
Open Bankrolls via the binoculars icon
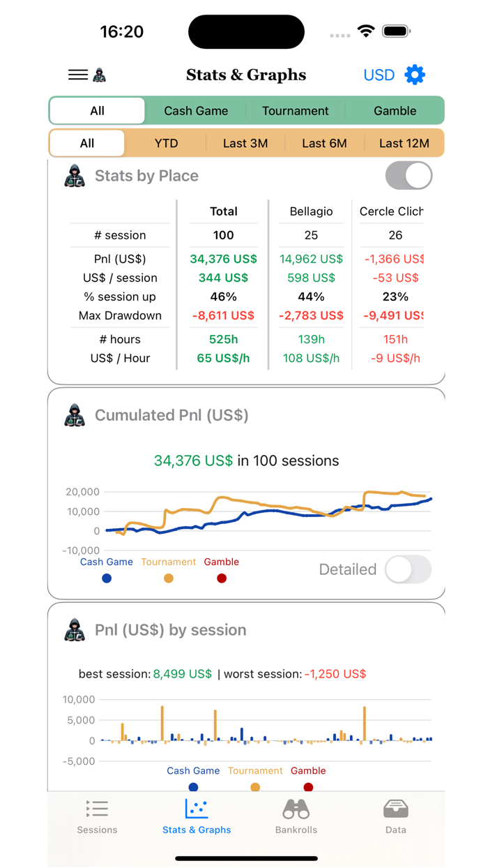click(x=296, y=809)
